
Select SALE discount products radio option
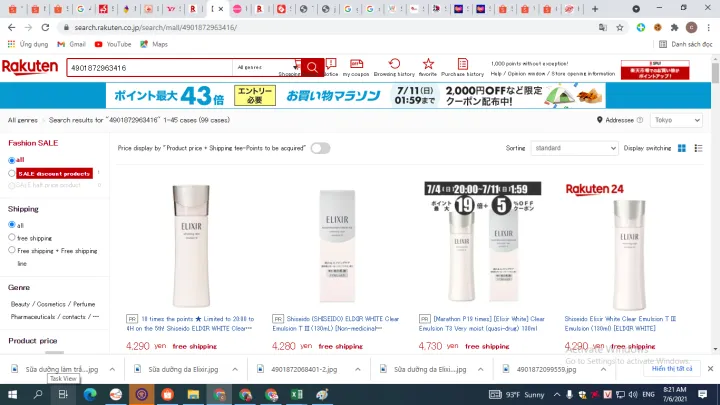coord(12,173)
